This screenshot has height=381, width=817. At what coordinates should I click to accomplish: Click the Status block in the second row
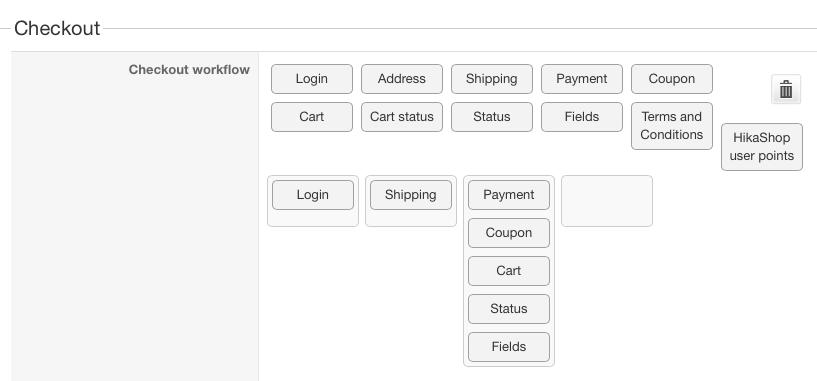tap(492, 117)
